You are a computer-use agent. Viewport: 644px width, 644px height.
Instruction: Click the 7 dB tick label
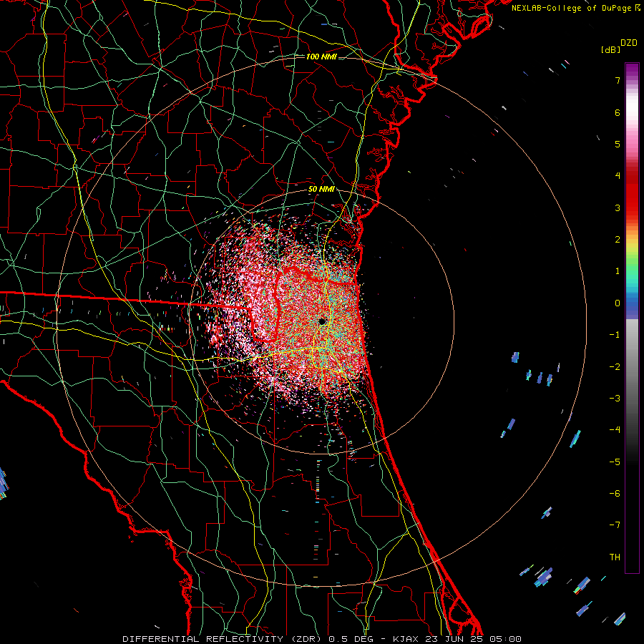[618, 80]
